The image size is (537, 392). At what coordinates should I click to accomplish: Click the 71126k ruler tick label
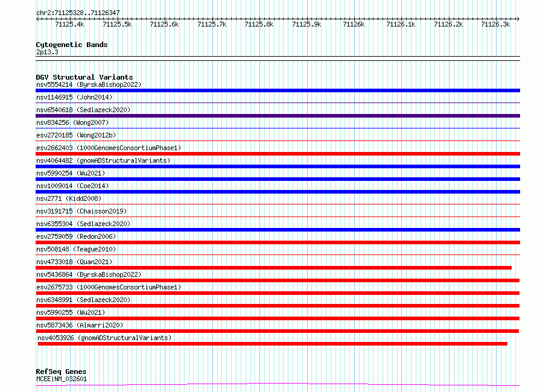tap(354, 24)
